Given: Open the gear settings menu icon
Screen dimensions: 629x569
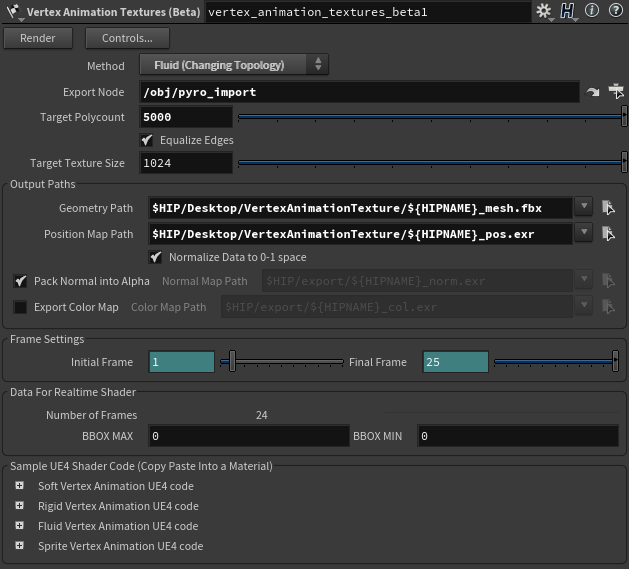Looking at the screenshot, I should (544, 11).
